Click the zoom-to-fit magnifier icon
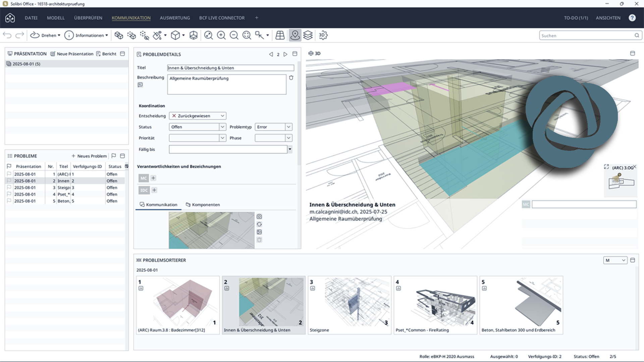The height and width of the screenshot is (362, 644). point(208,35)
